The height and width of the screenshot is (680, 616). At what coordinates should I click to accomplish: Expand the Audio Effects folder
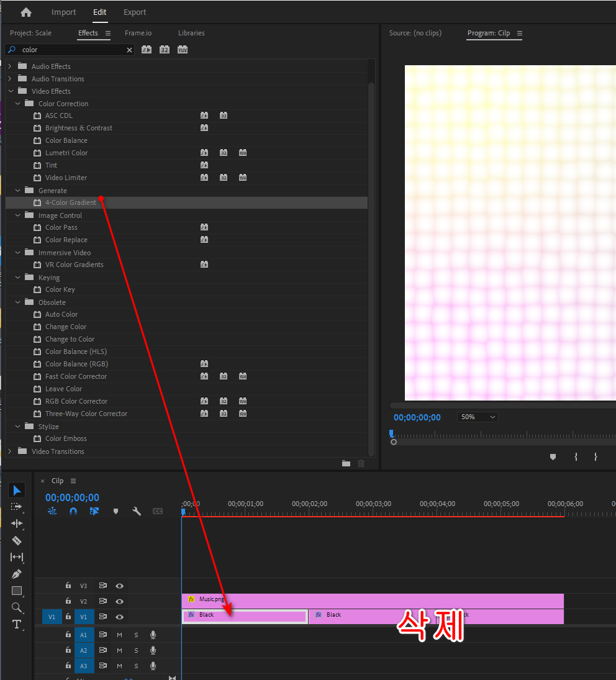pos(10,66)
